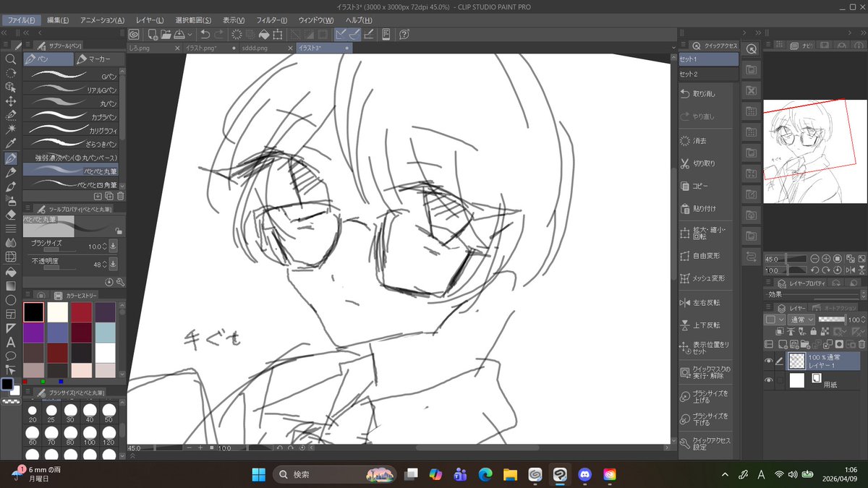The width and height of the screenshot is (868, 488).
Task: Pick the purple color history swatch
Action: click(x=33, y=333)
